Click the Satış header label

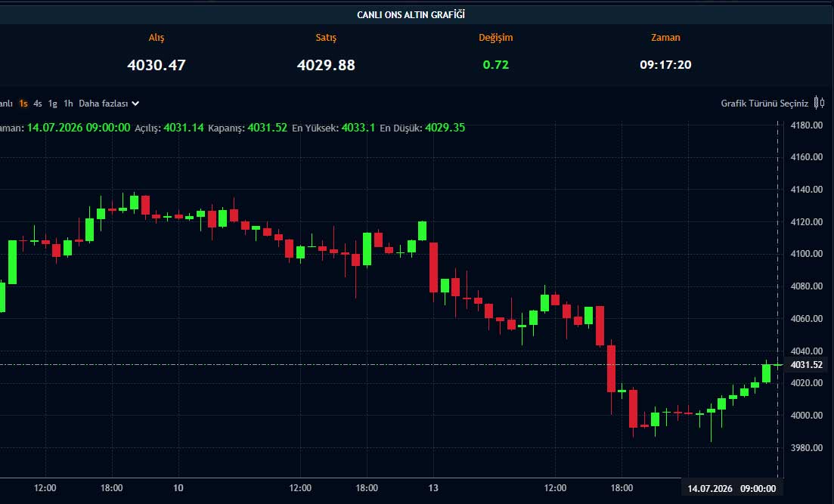click(326, 38)
